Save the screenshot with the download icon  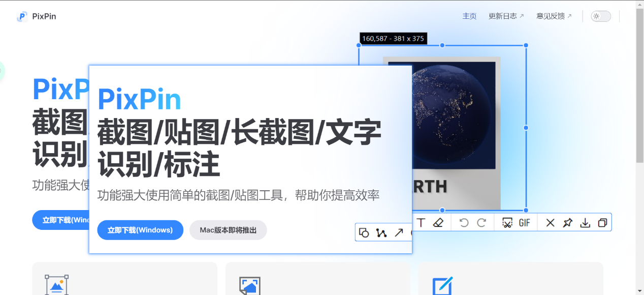pyautogui.click(x=586, y=222)
